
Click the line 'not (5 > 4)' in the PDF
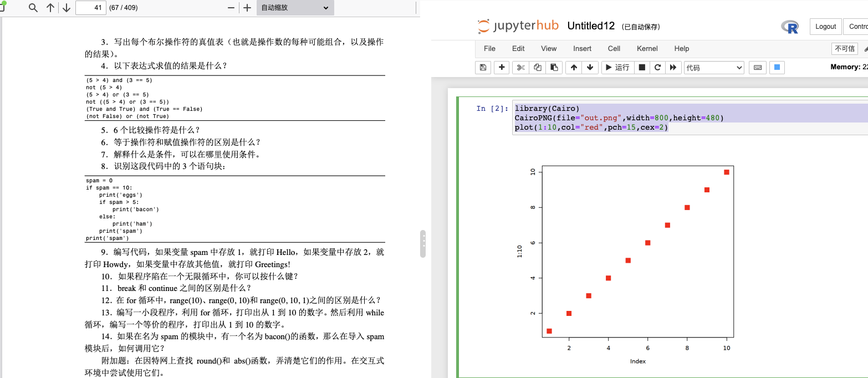click(x=104, y=88)
